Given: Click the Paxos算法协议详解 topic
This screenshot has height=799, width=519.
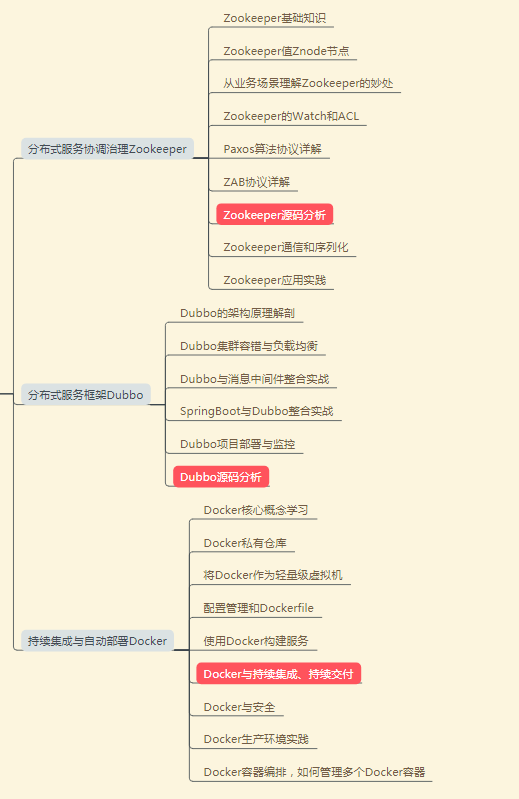Looking at the screenshot, I should point(272,149).
